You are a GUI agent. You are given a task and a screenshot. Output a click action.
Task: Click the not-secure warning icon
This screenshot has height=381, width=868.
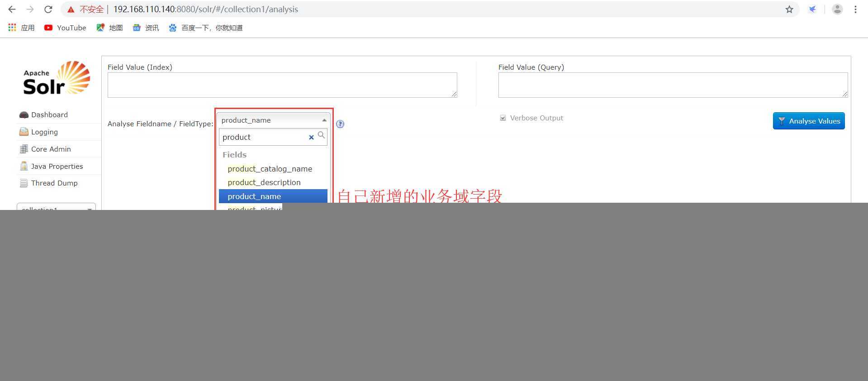[71, 10]
